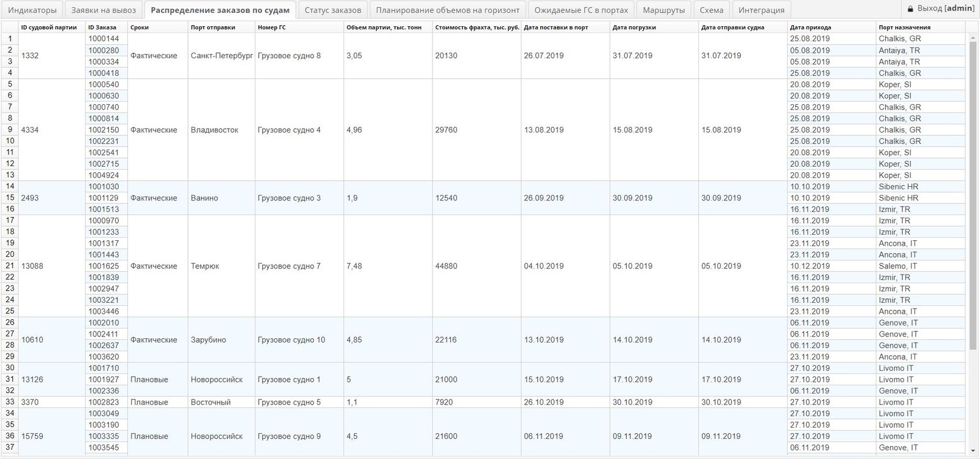
Task: Click the ID Заказа column header
Action: pyautogui.click(x=107, y=27)
